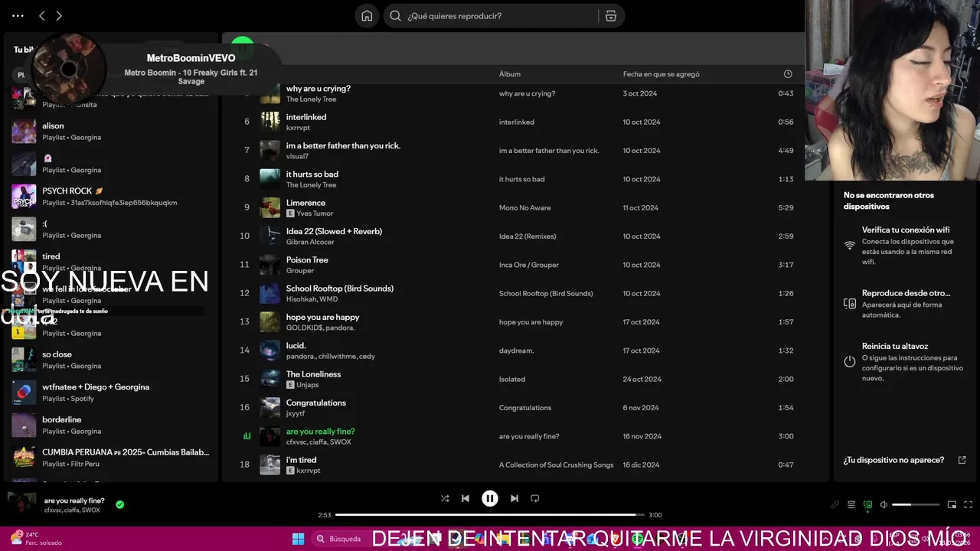Image resolution: width=980 pixels, height=551 pixels.
Task: Toggle the green saved checkmark for current song
Action: tap(119, 504)
